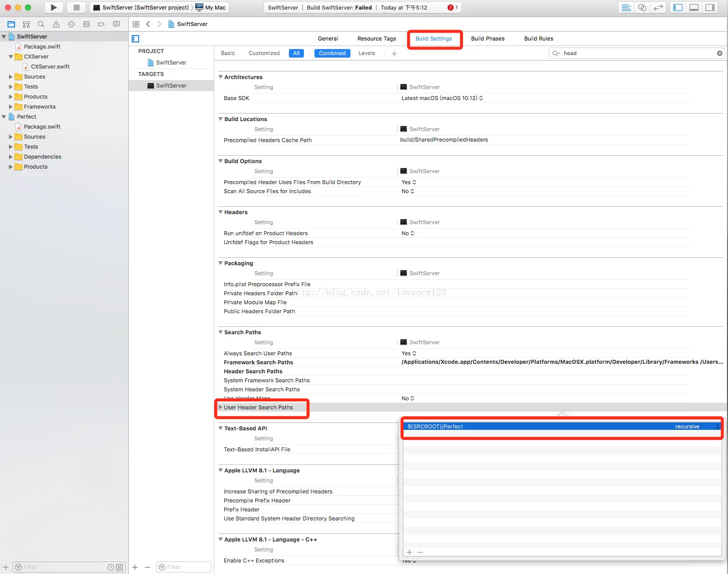Screen dimensions: 728x574
Task: Run the project with the Play button
Action: coord(54,8)
